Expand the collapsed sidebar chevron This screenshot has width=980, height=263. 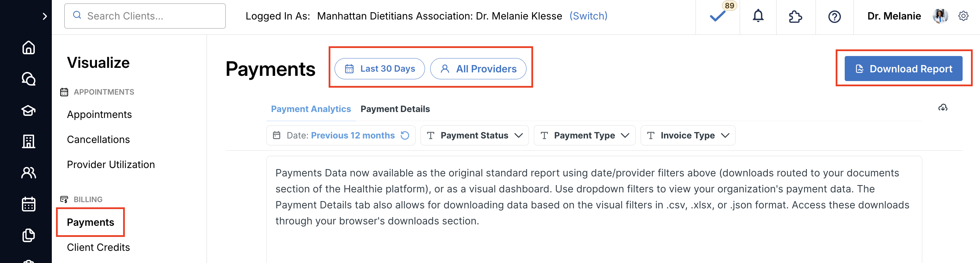tap(45, 16)
